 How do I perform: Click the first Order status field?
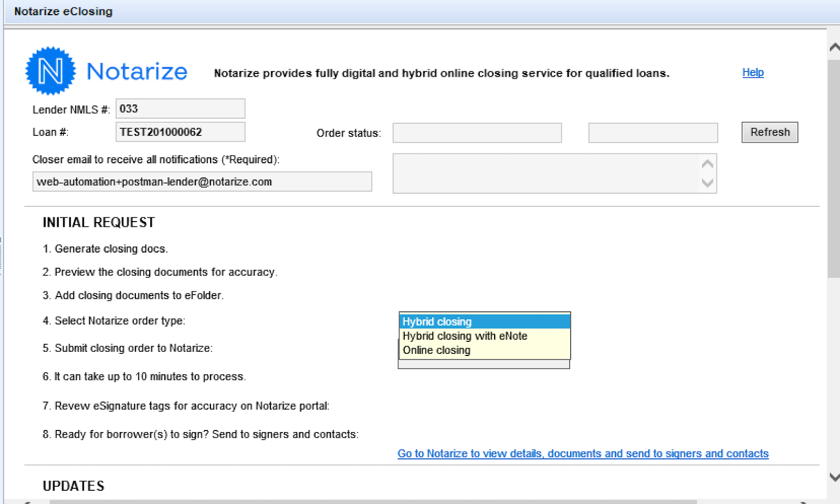[x=477, y=133]
